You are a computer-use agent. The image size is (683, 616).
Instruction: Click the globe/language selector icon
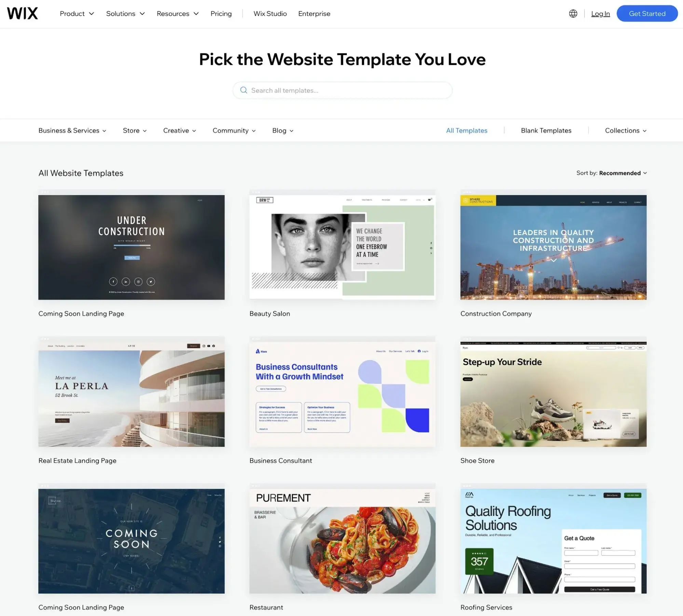(x=572, y=13)
